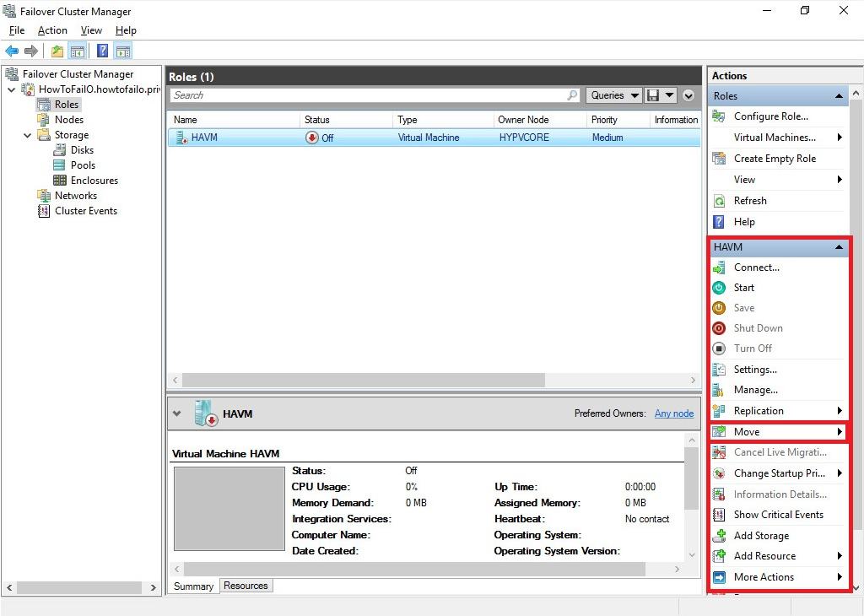Select Nodes in the tree

pos(69,120)
